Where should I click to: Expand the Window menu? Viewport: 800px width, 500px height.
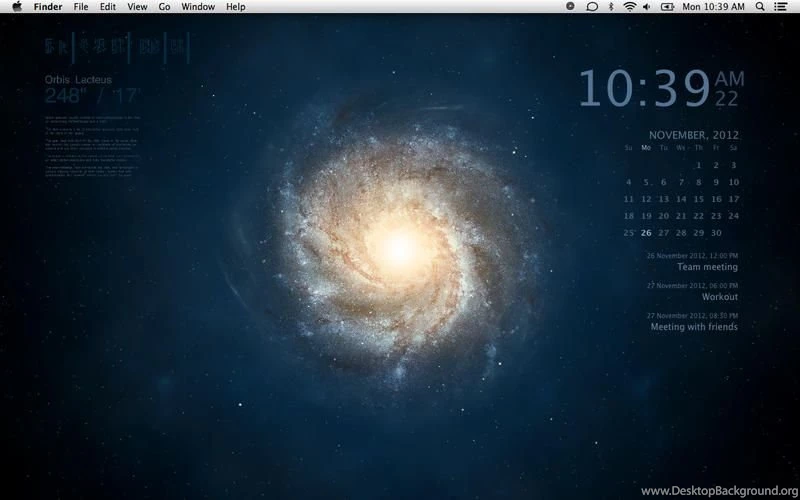(198, 6)
